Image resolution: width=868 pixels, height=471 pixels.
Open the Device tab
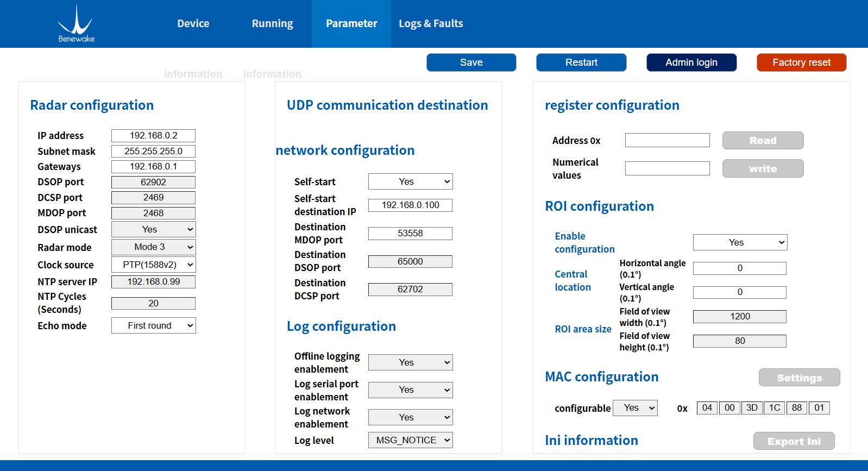click(193, 23)
